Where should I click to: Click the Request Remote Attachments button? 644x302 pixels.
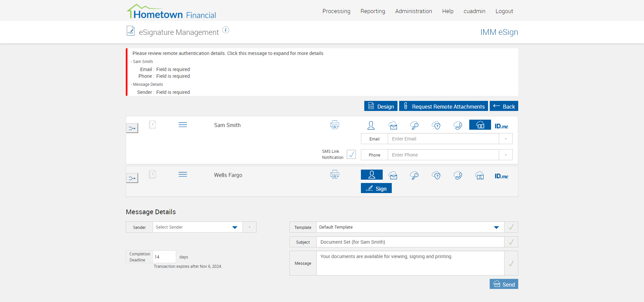443,106
